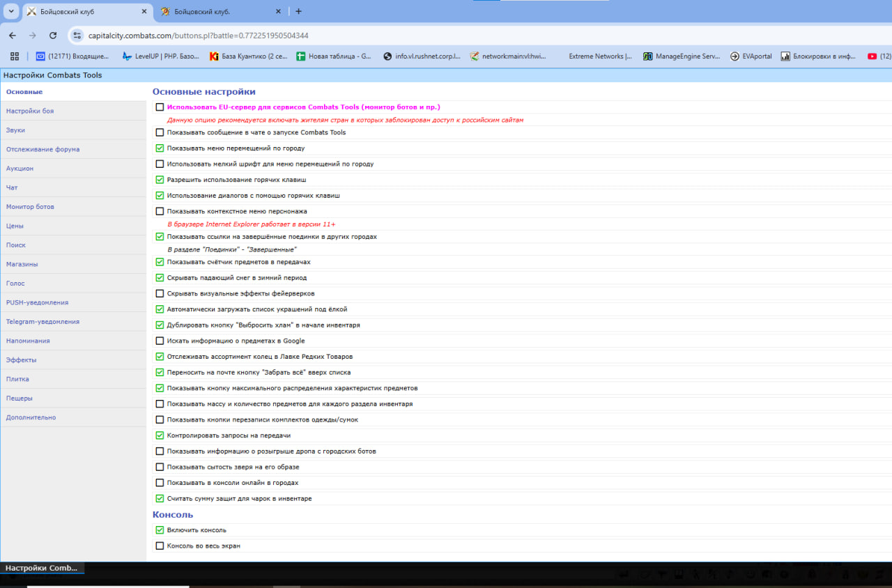View site information icon in address bar
The width and height of the screenshot is (892, 588).
tap(77, 36)
